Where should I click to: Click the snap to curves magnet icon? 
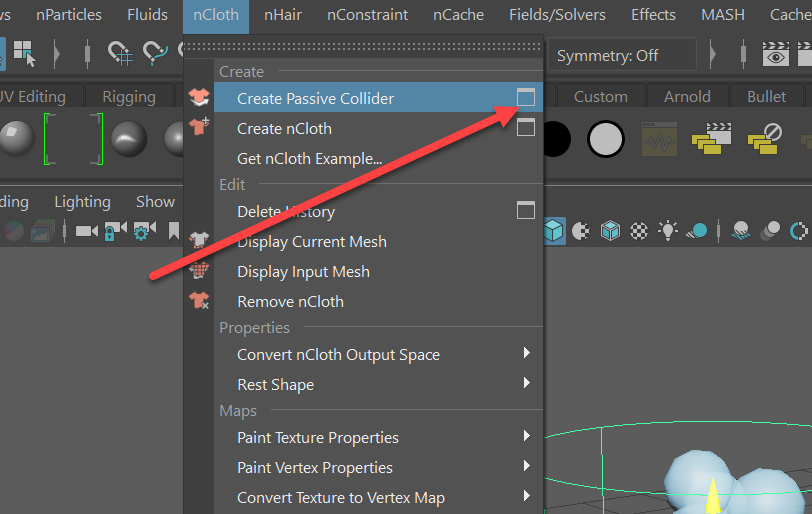tap(155, 53)
